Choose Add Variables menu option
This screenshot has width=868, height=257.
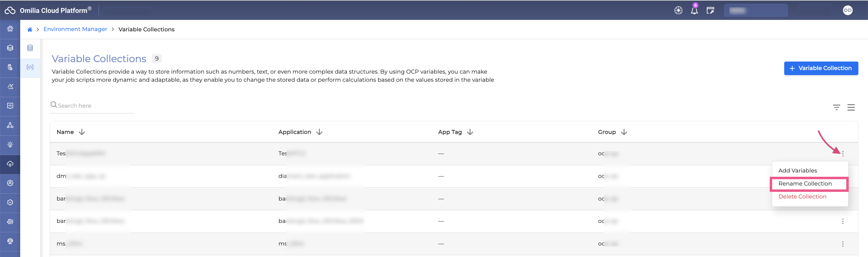[797, 171]
